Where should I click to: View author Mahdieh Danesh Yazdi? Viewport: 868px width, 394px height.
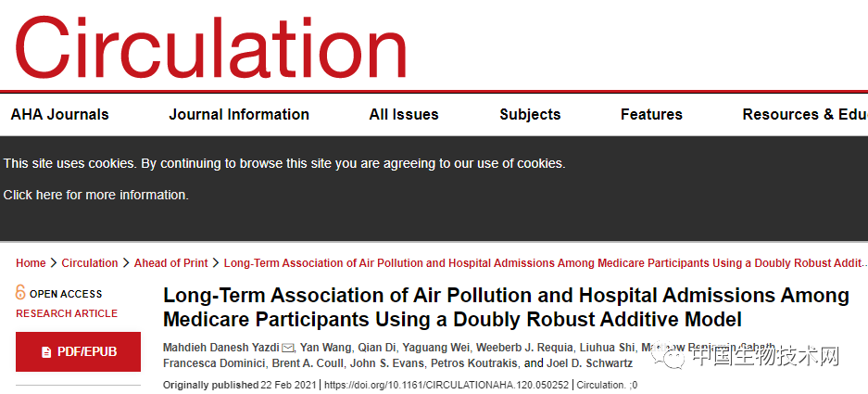(x=221, y=348)
